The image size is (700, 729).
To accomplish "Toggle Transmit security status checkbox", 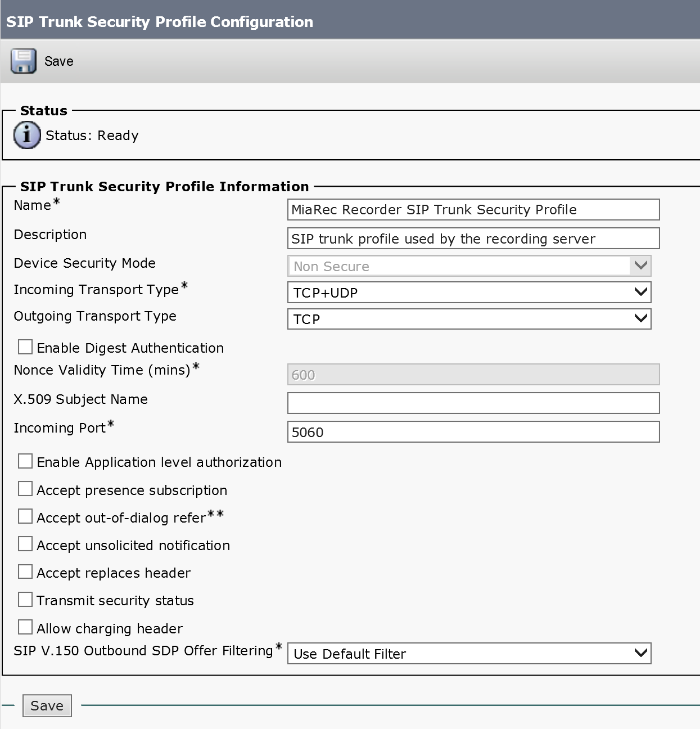I will pos(25,599).
